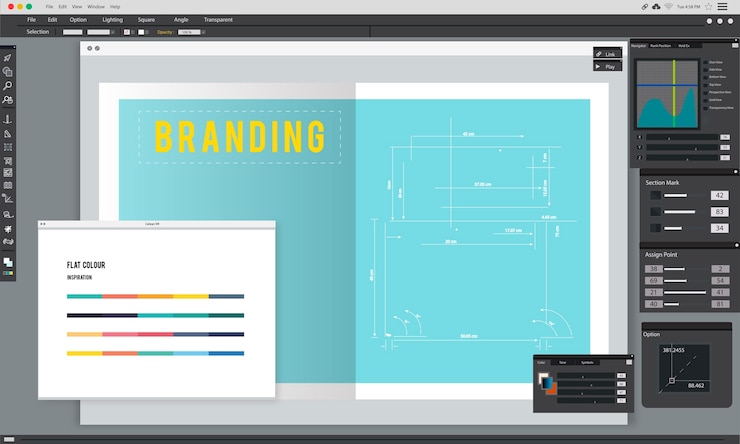The height and width of the screenshot is (444, 740).
Task: Select the anchor point tool
Action: tap(7, 119)
